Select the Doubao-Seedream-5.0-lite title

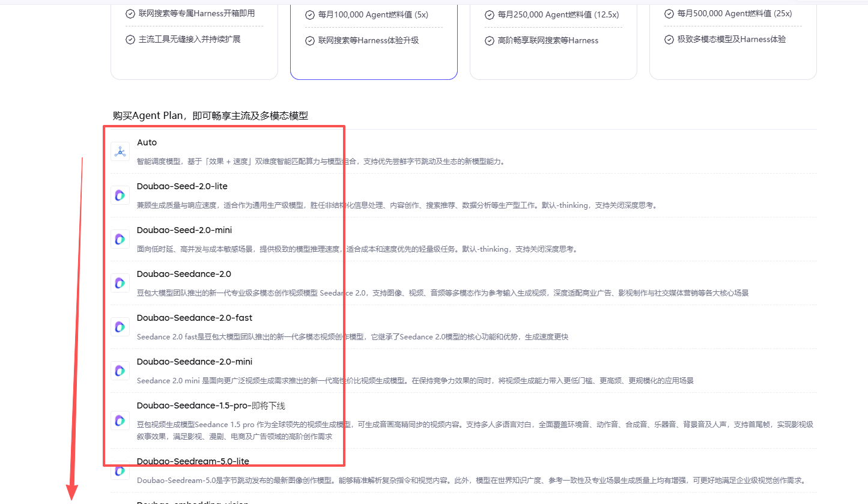pyautogui.click(x=193, y=461)
